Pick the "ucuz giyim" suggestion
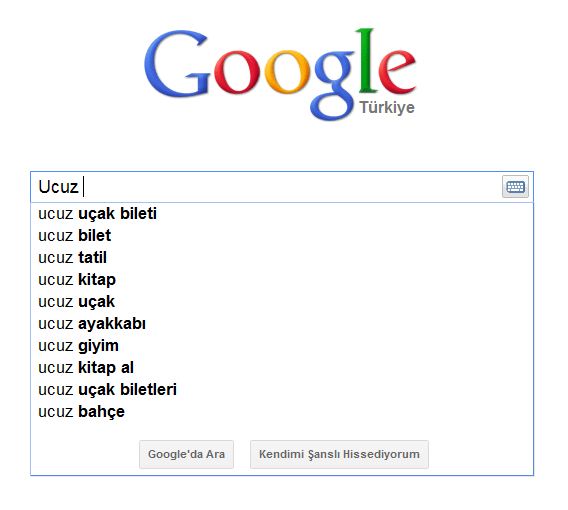The width and height of the screenshot is (568, 510). pos(282,346)
